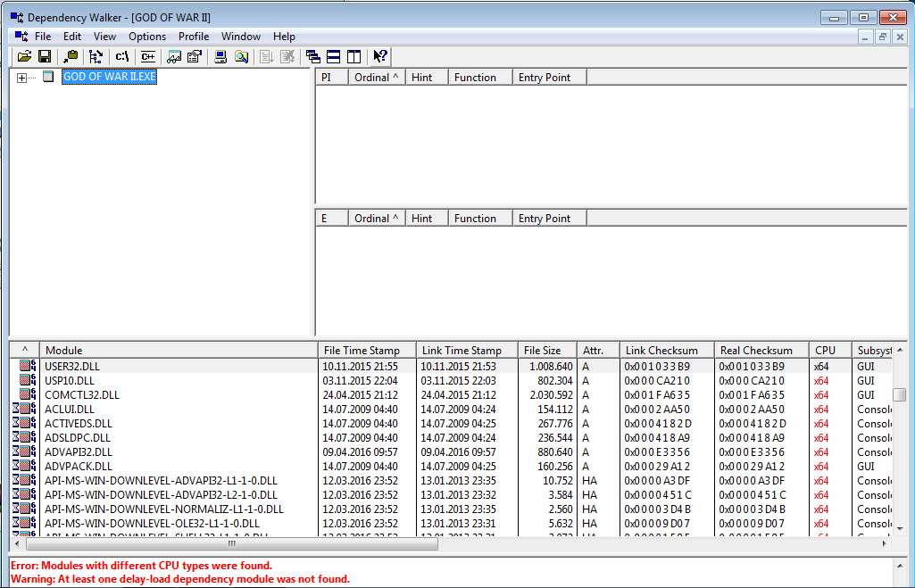The width and height of the screenshot is (915, 588).
Task: Toggle the Auto Expand tree button
Action: [96, 56]
